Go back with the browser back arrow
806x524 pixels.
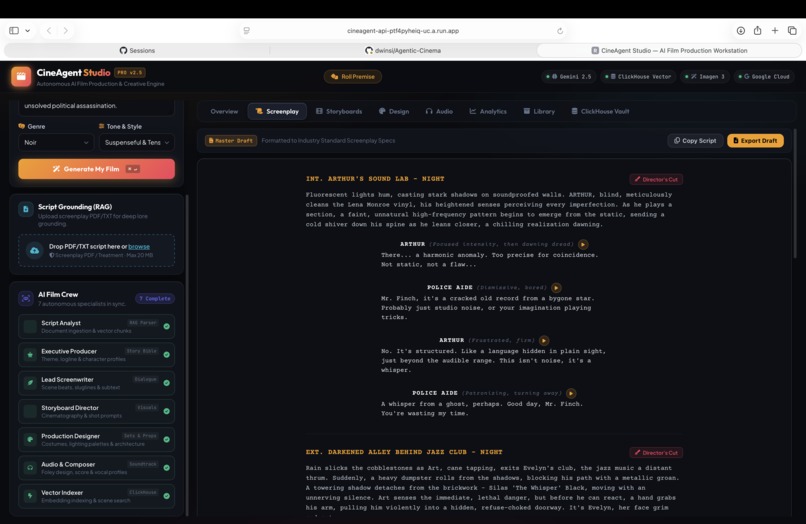coord(49,31)
